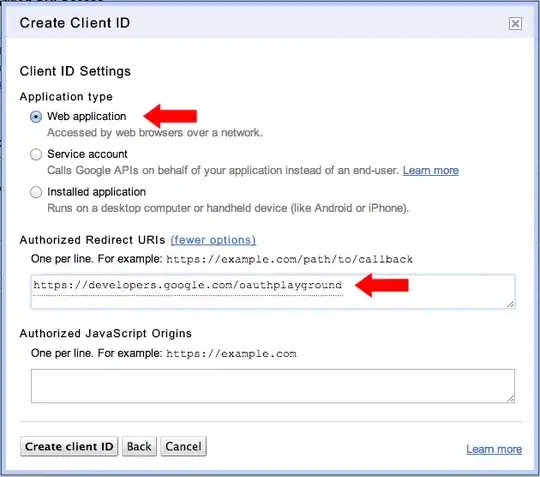
Task: Click the 'Service account' label text
Action: (x=87, y=154)
